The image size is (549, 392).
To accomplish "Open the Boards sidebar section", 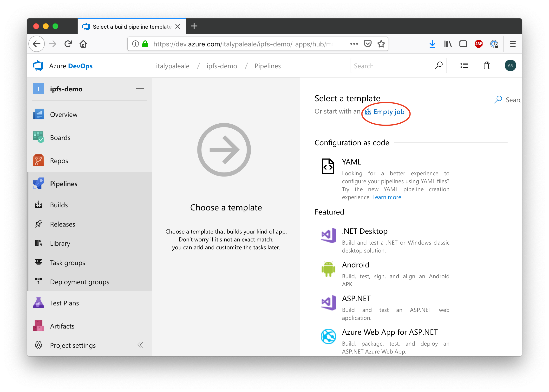I will pyautogui.click(x=60, y=138).
